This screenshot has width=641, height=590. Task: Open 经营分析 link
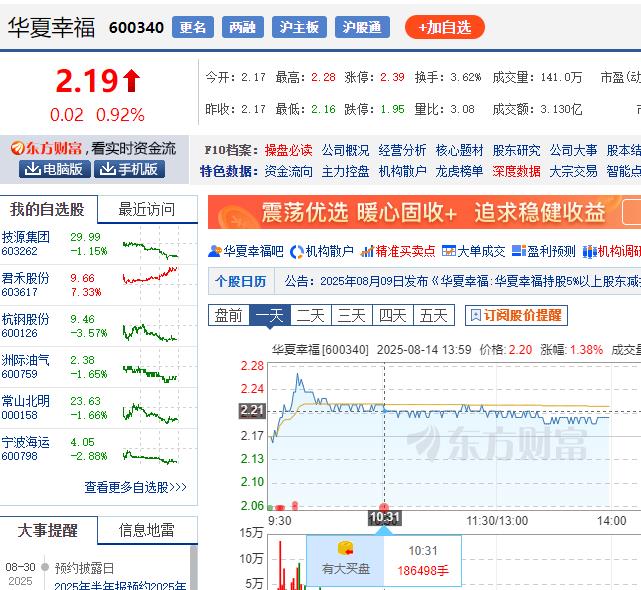402,150
